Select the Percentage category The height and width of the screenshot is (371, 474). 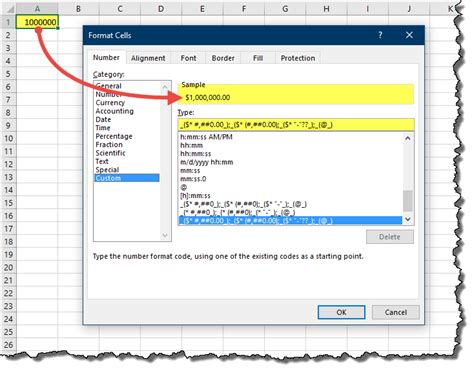pyautogui.click(x=114, y=136)
